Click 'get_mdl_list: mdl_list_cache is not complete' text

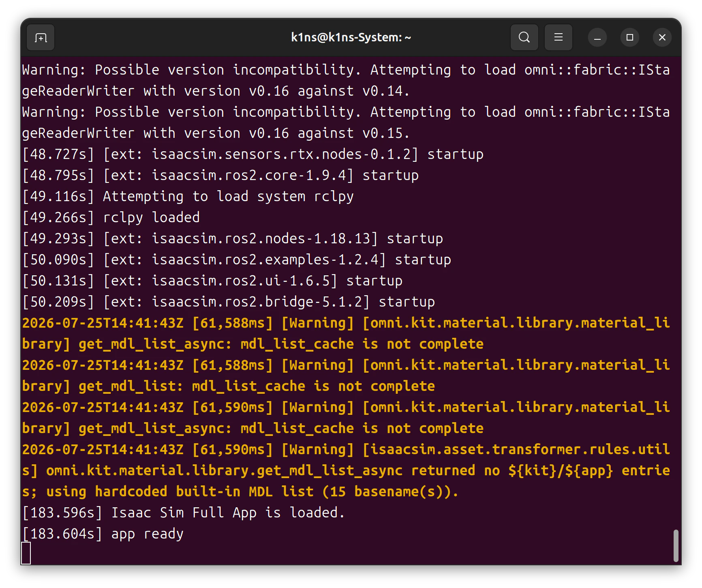[x=257, y=386]
